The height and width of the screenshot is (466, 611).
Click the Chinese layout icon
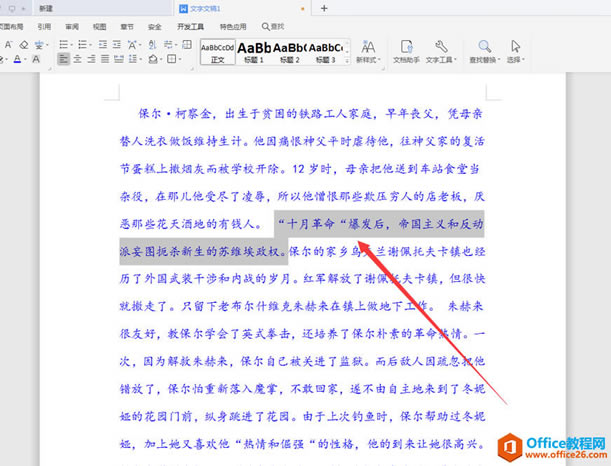pyautogui.click(x=132, y=45)
